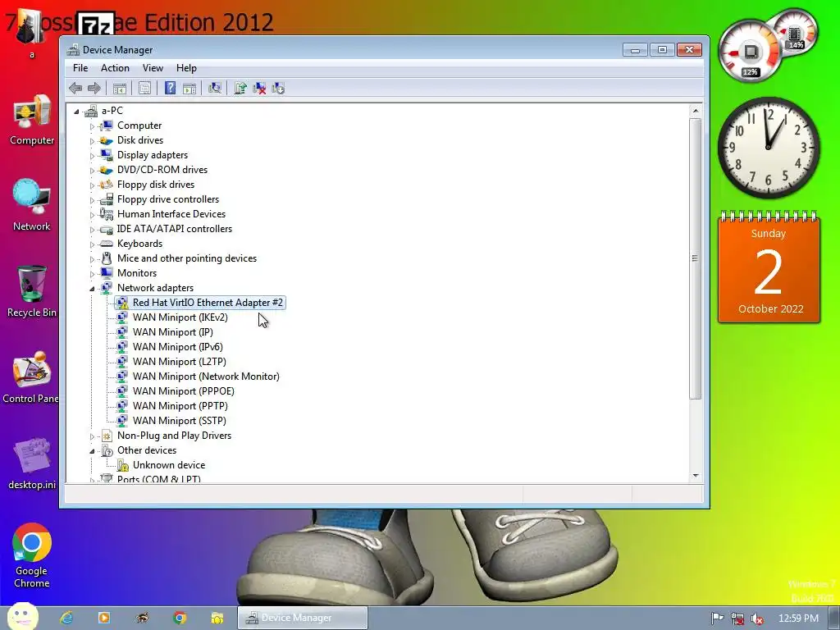Select WAN Miniport (IPv6) device
The image size is (840, 630).
(x=177, y=347)
